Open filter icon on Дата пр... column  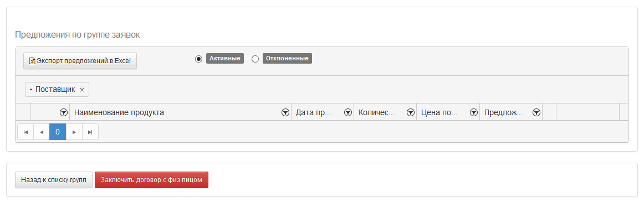click(348, 113)
